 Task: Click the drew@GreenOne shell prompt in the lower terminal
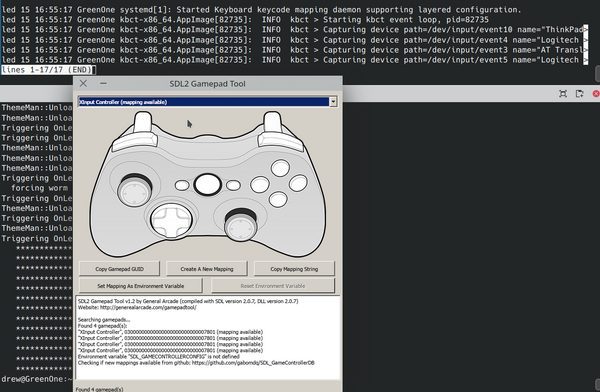coord(37,379)
